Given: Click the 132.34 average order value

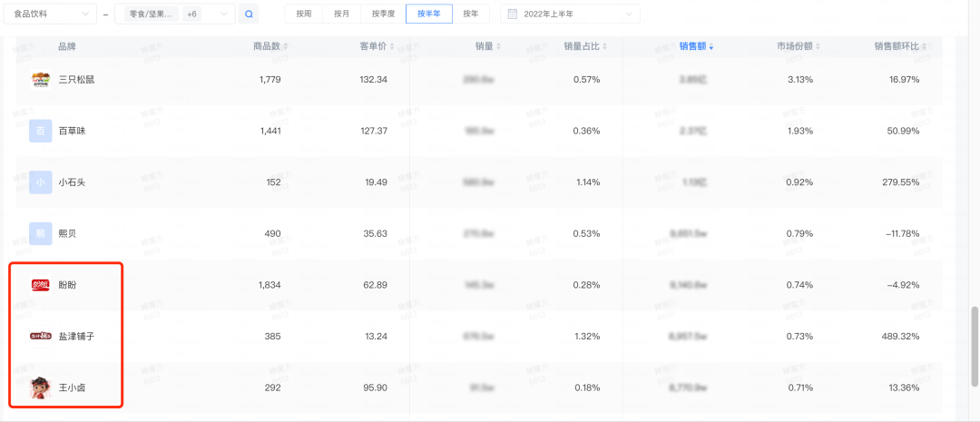Looking at the screenshot, I should point(374,79).
